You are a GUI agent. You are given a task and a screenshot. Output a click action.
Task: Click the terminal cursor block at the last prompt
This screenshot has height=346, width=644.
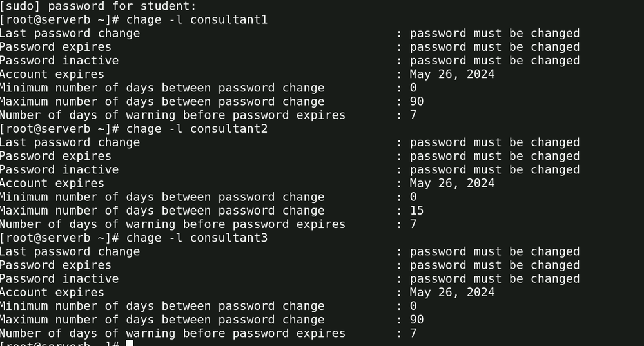130,343
